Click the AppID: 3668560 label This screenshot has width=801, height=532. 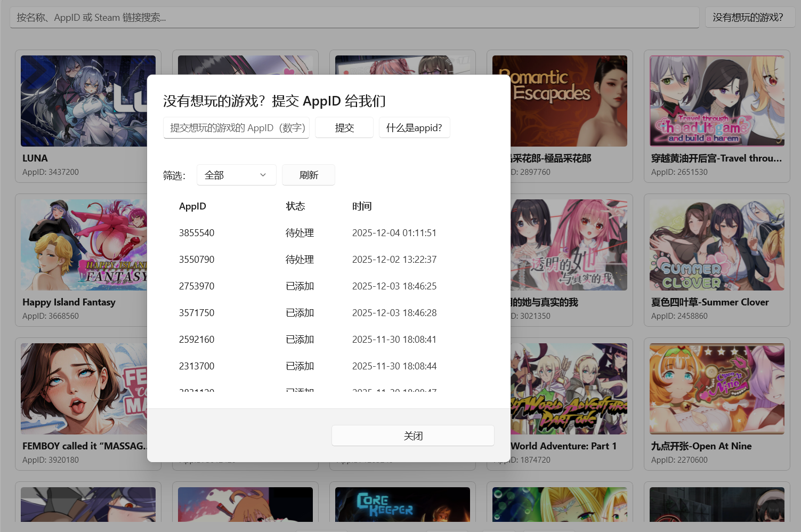(x=51, y=316)
